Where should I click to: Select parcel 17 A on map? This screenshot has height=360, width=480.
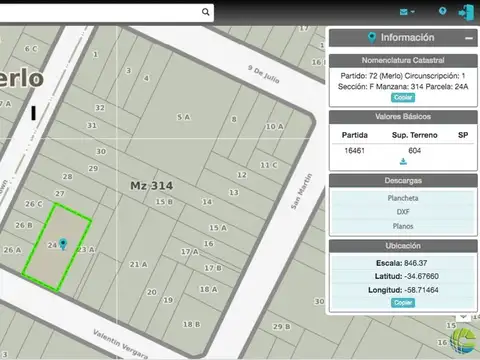point(190,252)
